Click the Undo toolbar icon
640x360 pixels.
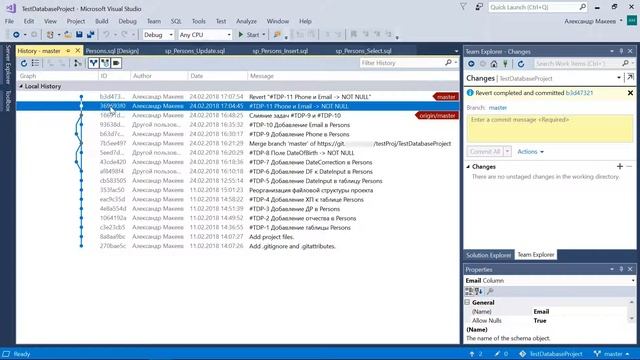[106, 35]
